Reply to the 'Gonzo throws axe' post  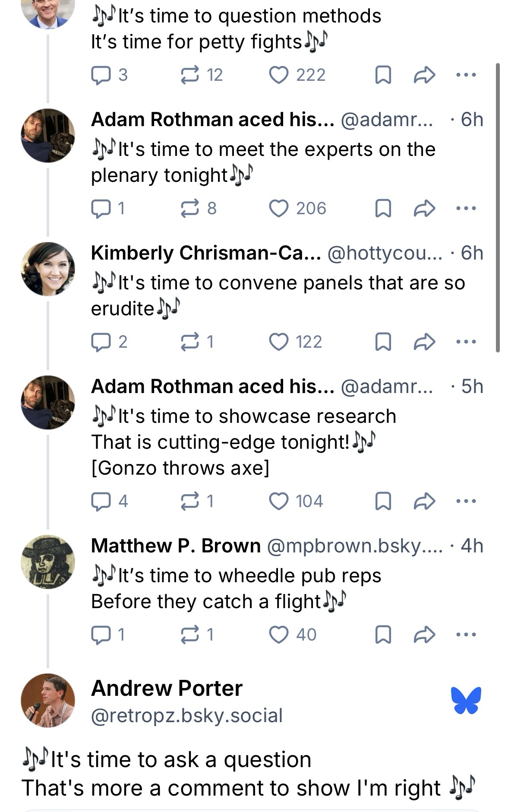[100, 501]
